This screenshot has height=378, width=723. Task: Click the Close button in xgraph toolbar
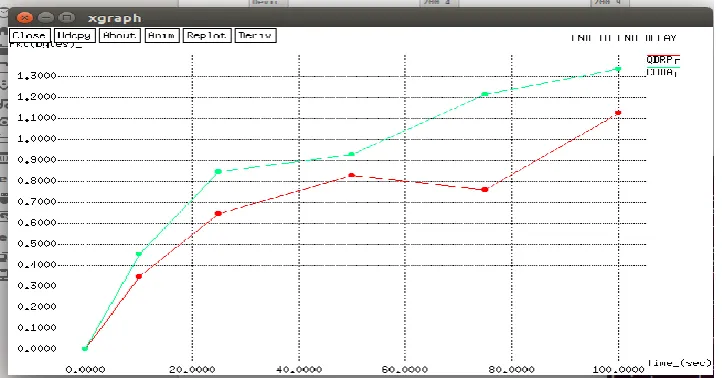tap(30, 35)
